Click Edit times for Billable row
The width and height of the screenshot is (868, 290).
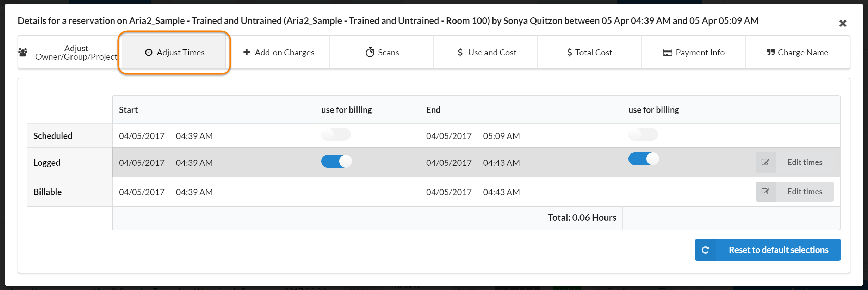pyautogui.click(x=805, y=192)
